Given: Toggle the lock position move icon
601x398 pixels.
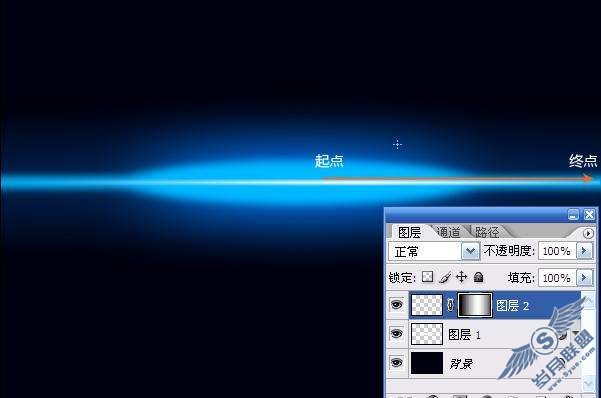Looking at the screenshot, I should 461,277.
